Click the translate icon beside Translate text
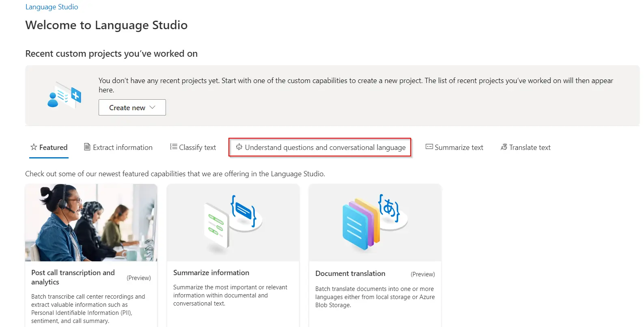 pyautogui.click(x=504, y=147)
